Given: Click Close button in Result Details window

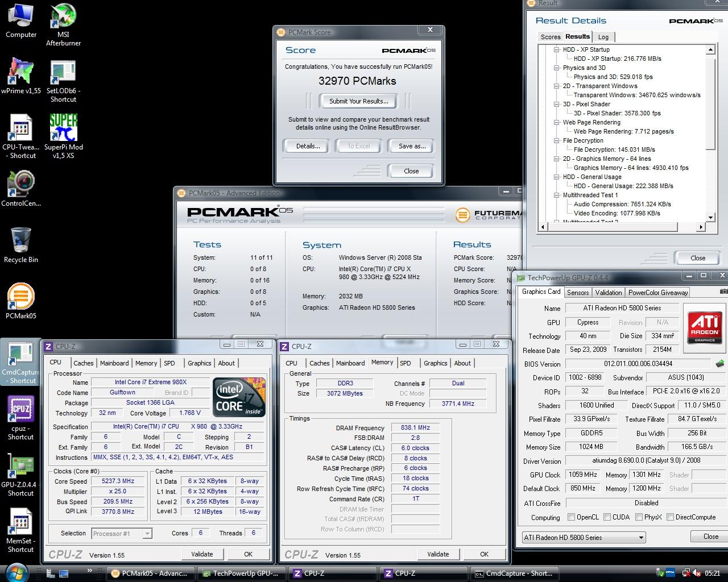Looking at the screenshot, I should click(698, 257).
